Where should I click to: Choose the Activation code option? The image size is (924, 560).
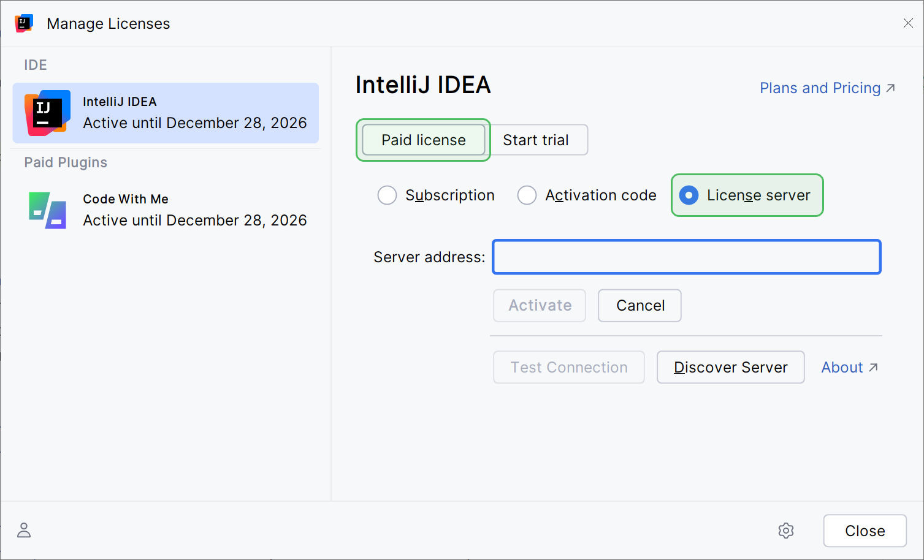(x=527, y=195)
